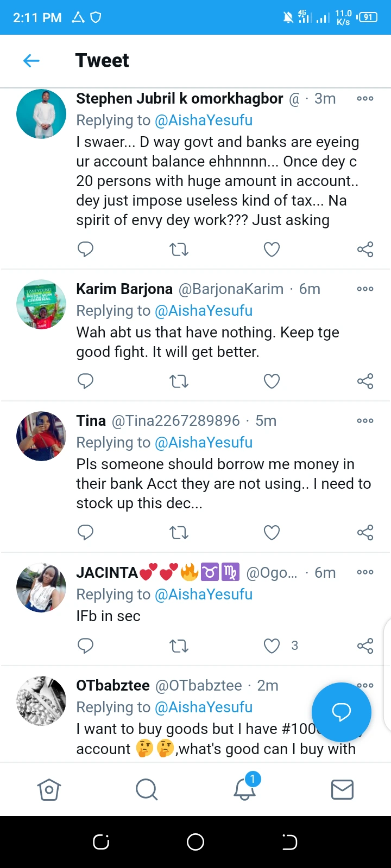Viewport: 391px width, 868px height.
Task: Tap the floating compose reply button
Action: (x=341, y=712)
